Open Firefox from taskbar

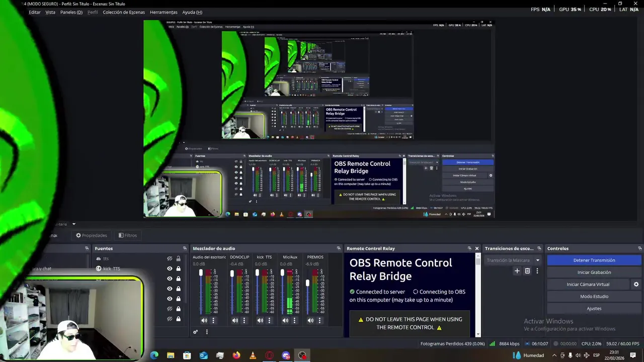pyautogui.click(x=236, y=355)
